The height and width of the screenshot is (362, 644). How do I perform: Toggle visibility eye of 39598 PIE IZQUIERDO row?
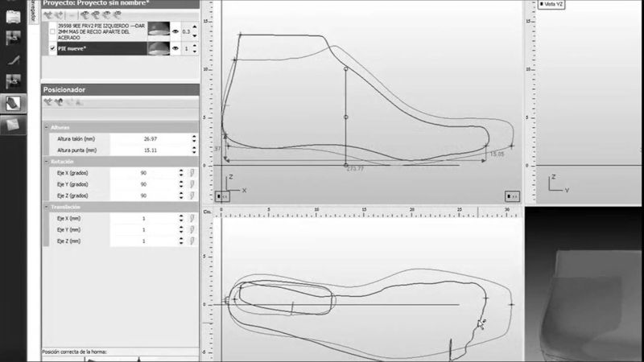point(175,31)
